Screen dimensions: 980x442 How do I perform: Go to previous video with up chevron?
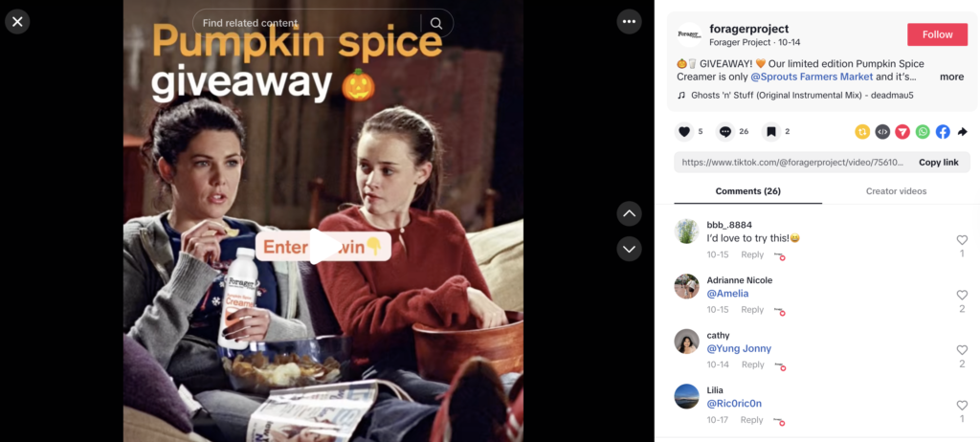click(x=629, y=213)
